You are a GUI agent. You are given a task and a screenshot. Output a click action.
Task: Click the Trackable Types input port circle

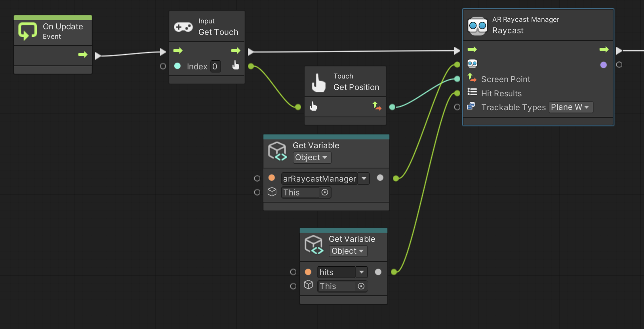tap(457, 107)
